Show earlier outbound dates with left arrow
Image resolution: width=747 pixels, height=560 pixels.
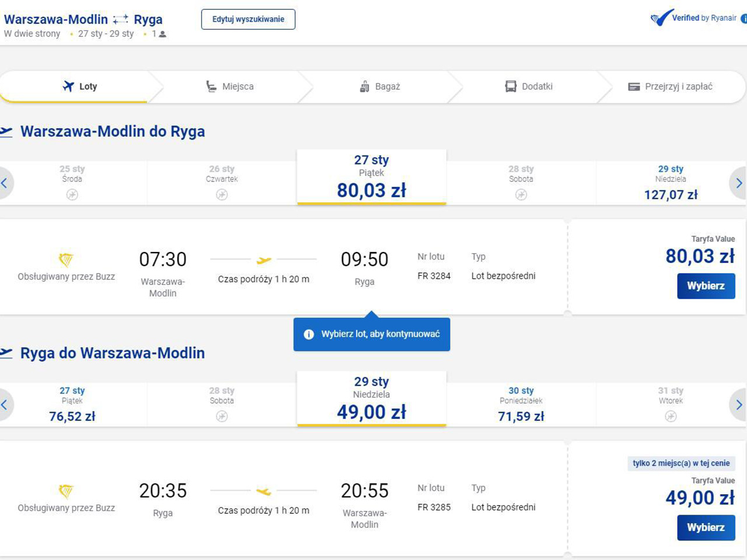tap(5, 183)
